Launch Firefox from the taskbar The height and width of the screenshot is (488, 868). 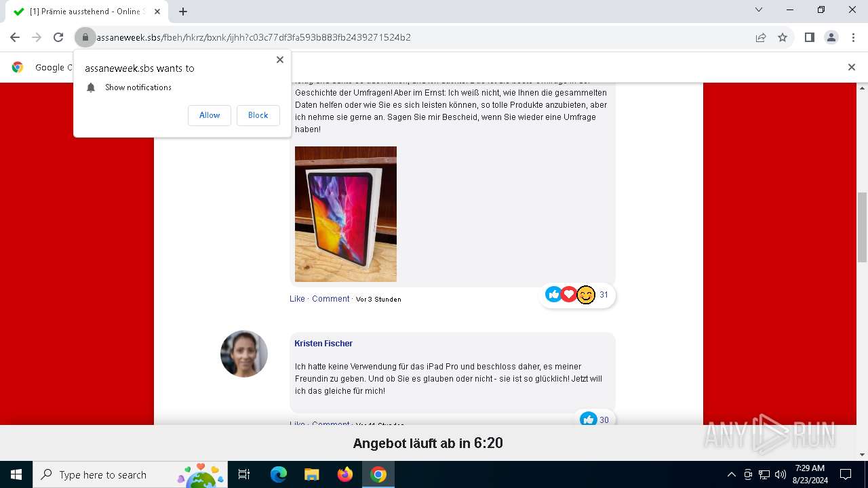[x=345, y=474]
